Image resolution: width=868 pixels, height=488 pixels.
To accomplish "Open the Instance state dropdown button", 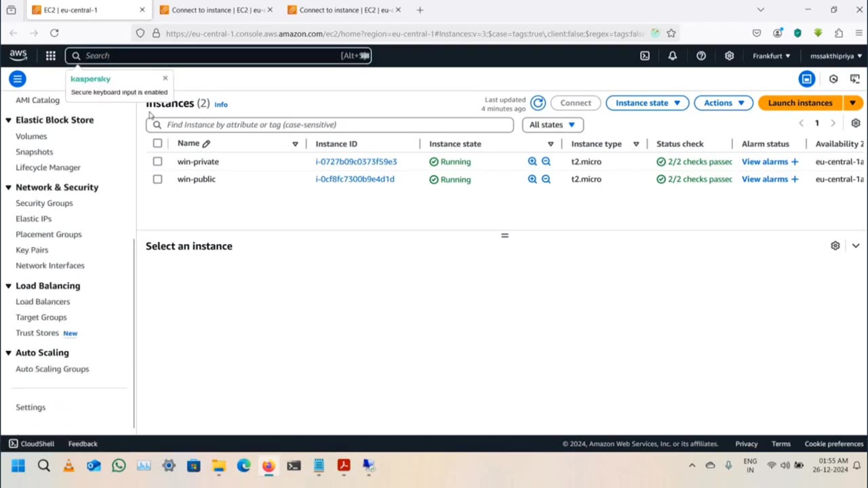I will [x=648, y=103].
